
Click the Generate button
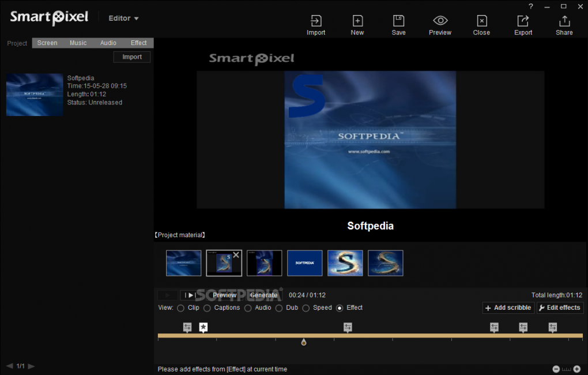click(x=263, y=295)
